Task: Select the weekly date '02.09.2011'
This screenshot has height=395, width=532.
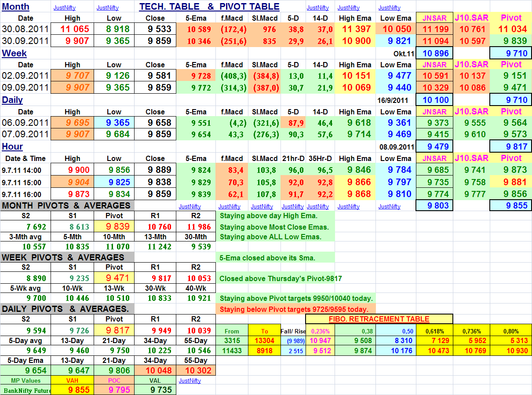Action: [x=26, y=76]
